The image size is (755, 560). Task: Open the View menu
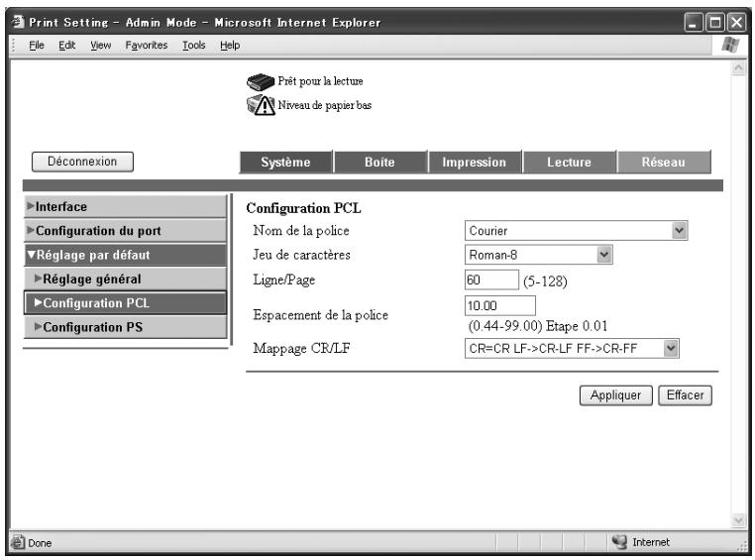[x=101, y=46]
